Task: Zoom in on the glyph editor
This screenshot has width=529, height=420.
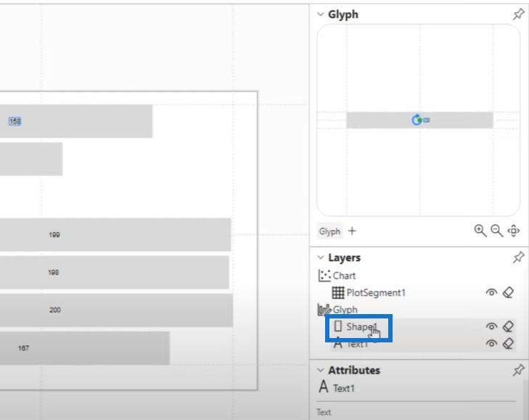Action: coord(480,231)
